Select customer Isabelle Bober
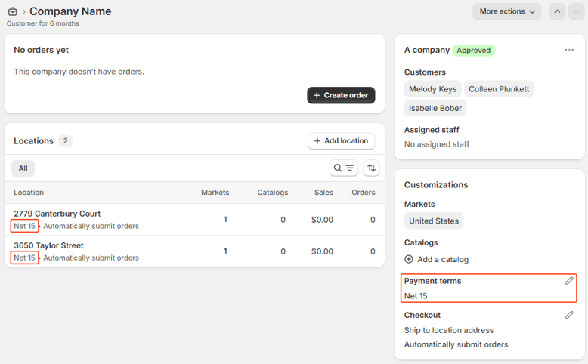The height and width of the screenshot is (364, 588). 435,108
